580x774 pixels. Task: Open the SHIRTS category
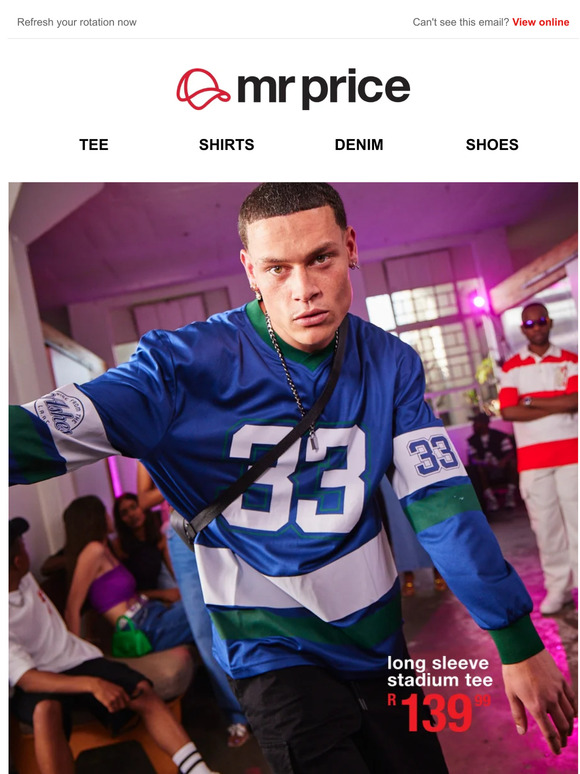(x=227, y=145)
